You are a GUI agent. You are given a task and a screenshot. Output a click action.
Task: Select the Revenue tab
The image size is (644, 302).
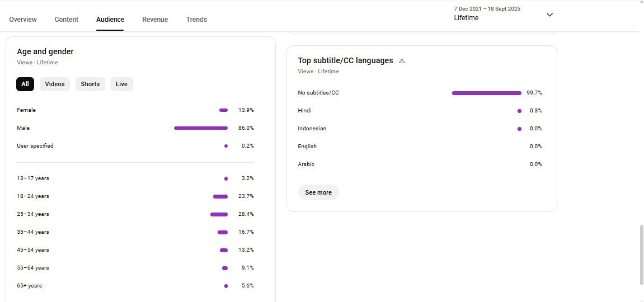155,20
